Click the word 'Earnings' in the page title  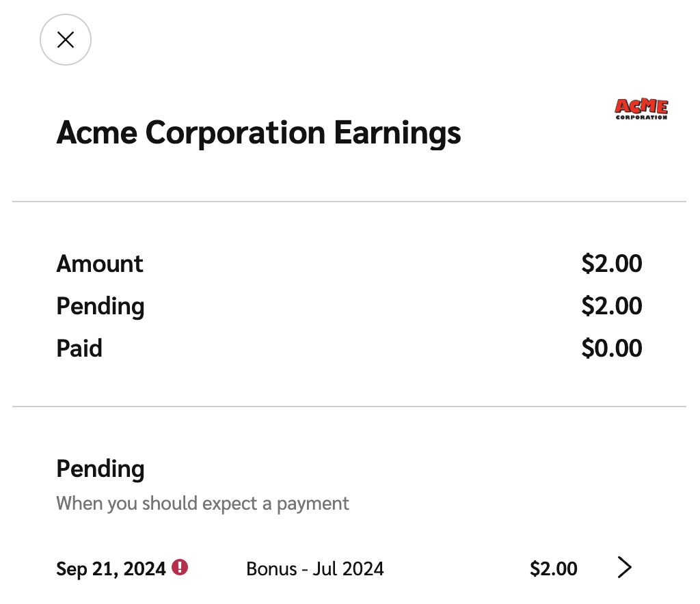[x=397, y=133]
